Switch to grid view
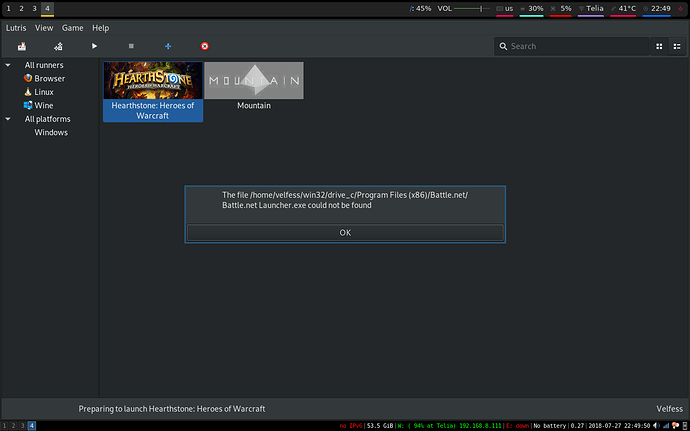 coord(659,46)
